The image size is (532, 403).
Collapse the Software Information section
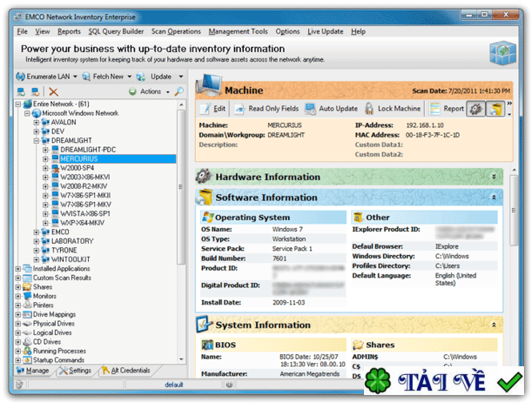(494, 198)
